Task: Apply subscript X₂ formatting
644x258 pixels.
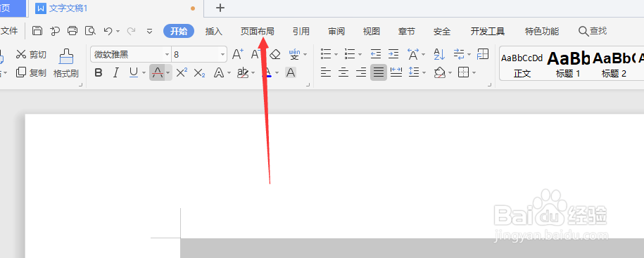Action: (199, 72)
